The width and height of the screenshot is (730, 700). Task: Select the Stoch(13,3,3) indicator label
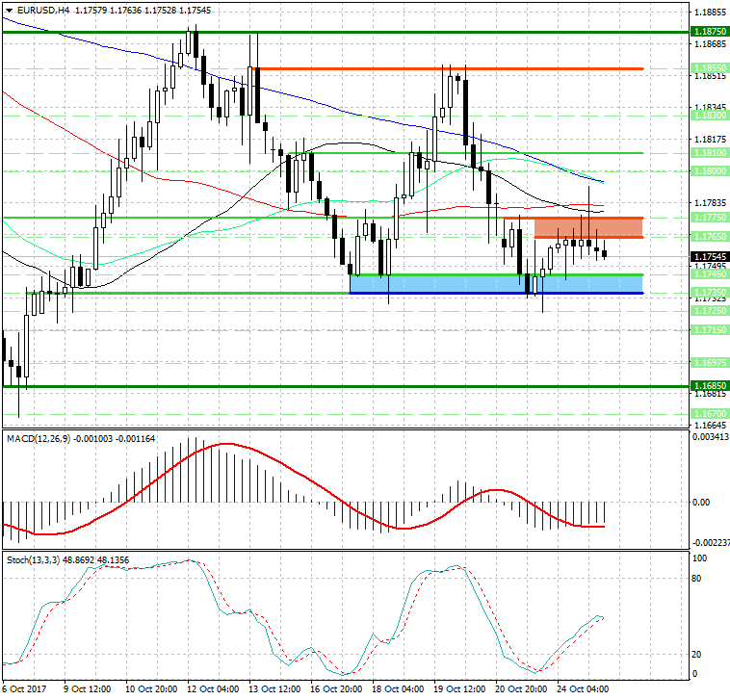pos(38,558)
